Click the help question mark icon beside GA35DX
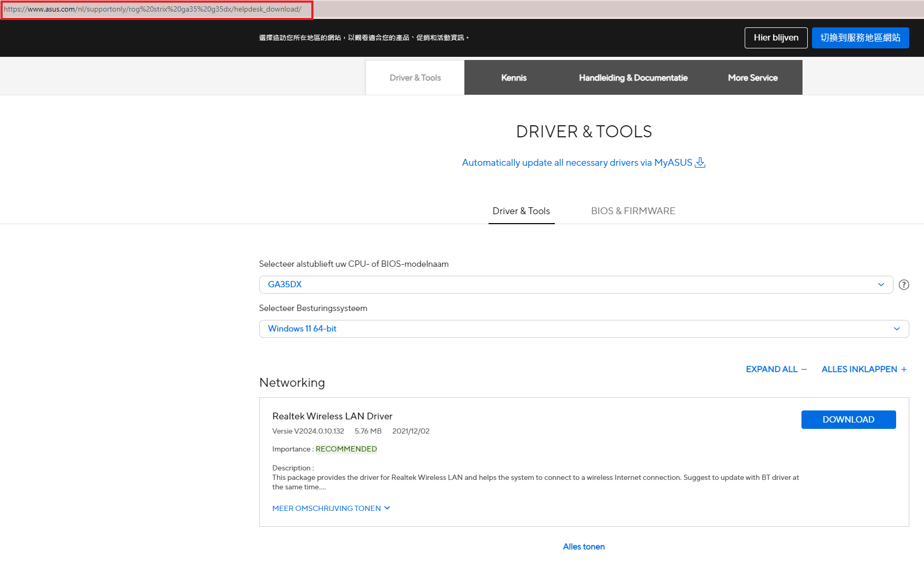924x562 pixels. coord(903,285)
